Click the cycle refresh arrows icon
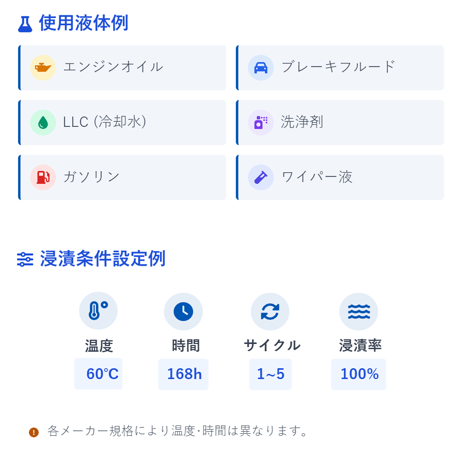 click(270, 312)
